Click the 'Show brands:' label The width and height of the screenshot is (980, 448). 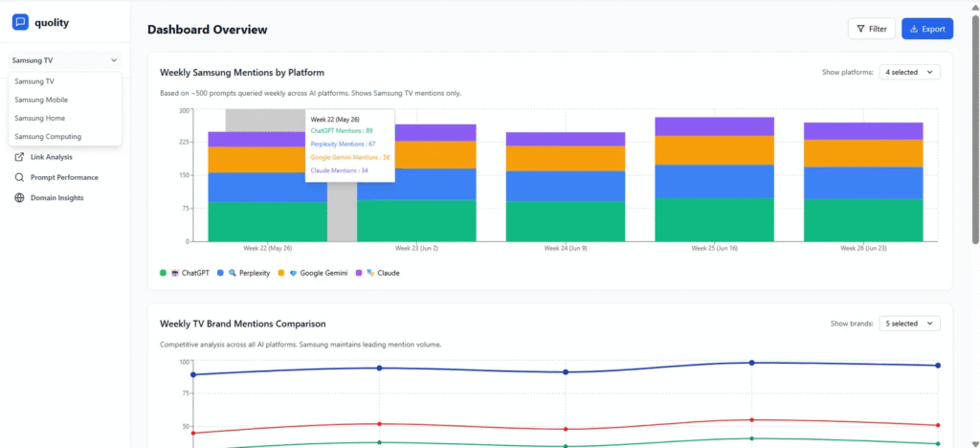coord(852,324)
